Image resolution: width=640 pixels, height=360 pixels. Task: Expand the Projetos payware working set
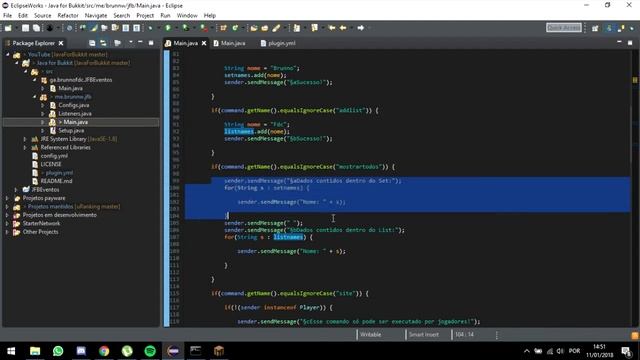click(7, 198)
